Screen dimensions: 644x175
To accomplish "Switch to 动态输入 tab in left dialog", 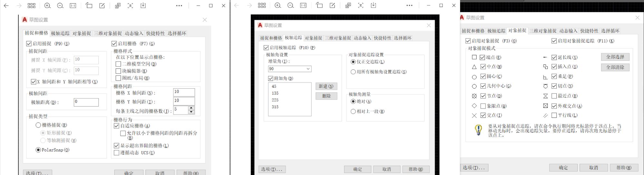I will tap(134, 33).
